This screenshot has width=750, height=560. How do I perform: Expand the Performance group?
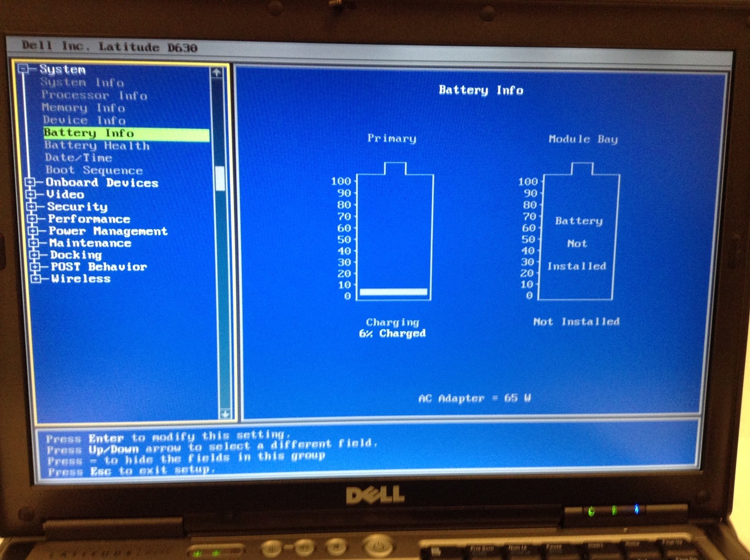point(32,218)
